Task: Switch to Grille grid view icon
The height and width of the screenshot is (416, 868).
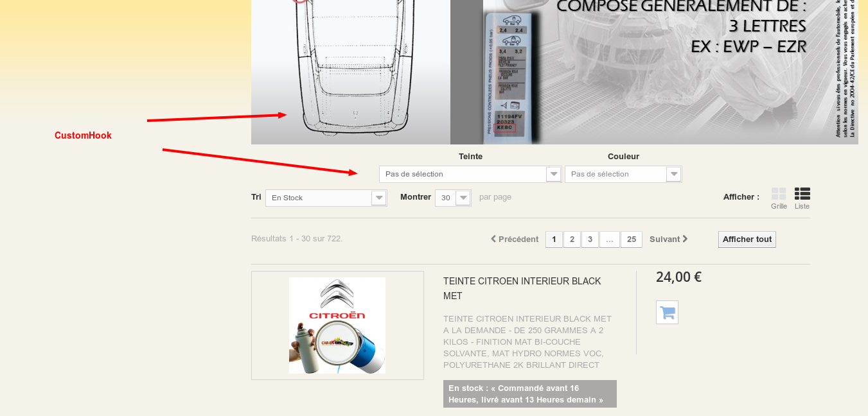Action: pyautogui.click(x=779, y=194)
